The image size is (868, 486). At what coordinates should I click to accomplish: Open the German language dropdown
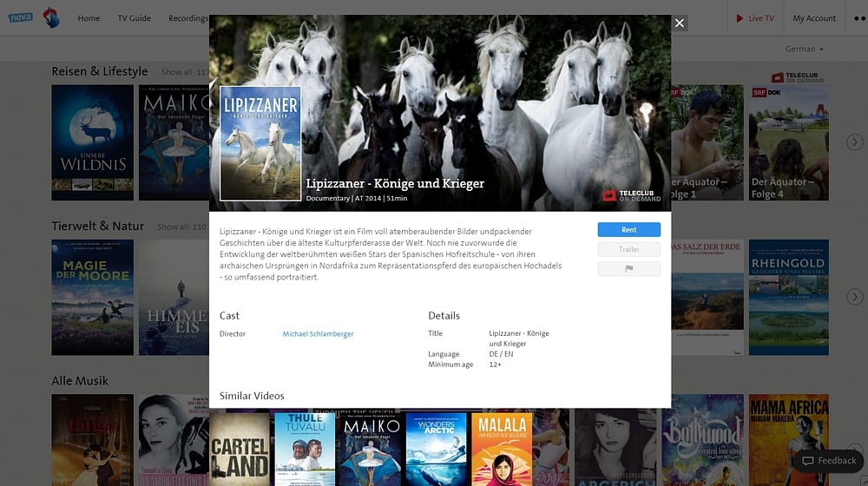tap(804, 49)
